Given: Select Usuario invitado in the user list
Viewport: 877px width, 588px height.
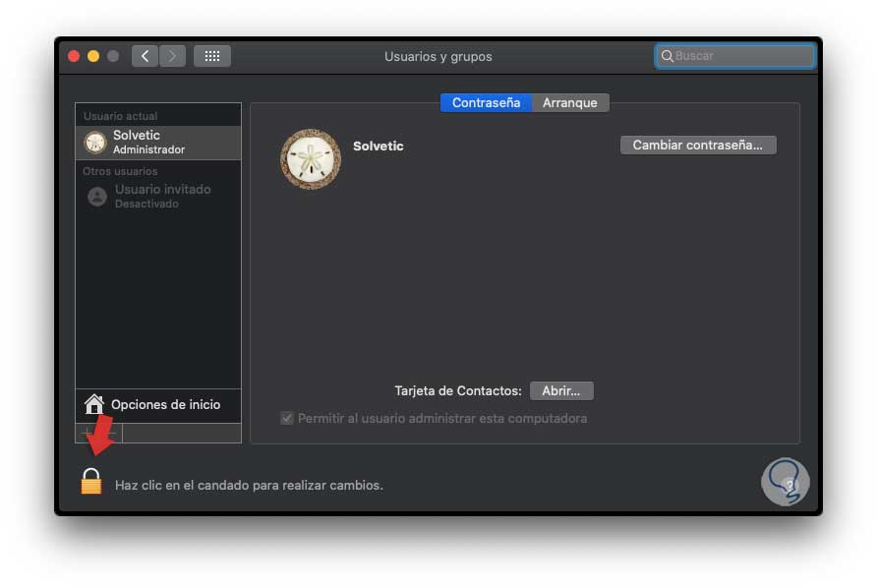Looking at the screenshot, I should click(x=158, y=197).
